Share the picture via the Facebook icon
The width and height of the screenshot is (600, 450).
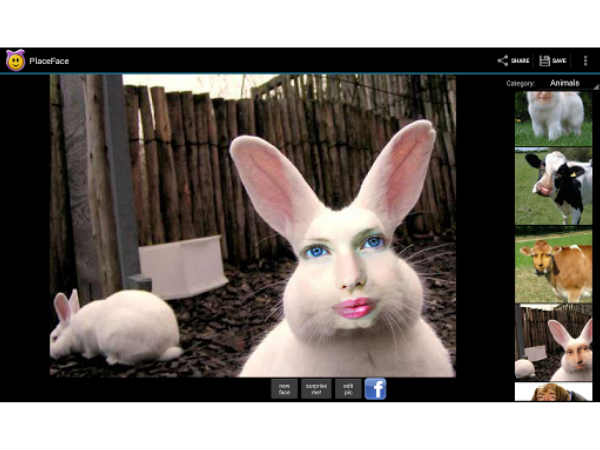[x=375, y=389]
